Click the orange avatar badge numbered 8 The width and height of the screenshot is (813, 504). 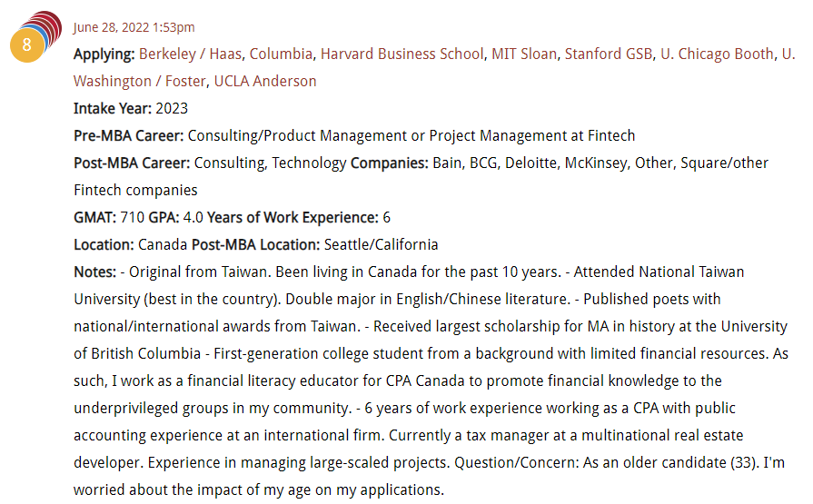pos(27,45)
